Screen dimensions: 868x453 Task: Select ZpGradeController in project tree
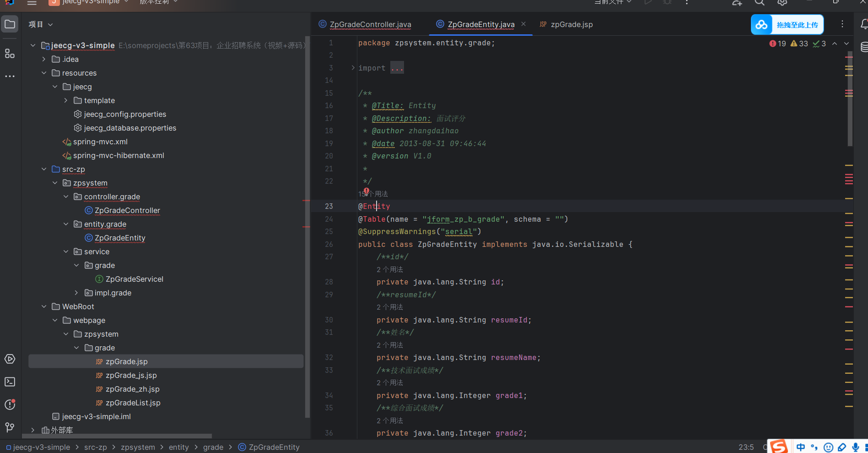pos(123,210)
